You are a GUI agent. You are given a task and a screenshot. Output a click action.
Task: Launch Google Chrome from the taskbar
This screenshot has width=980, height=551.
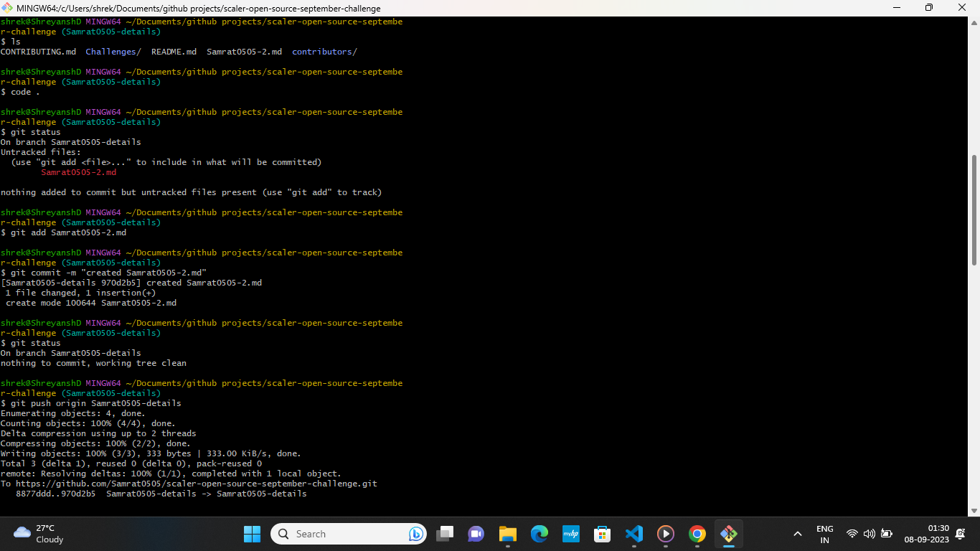point(697,534)
